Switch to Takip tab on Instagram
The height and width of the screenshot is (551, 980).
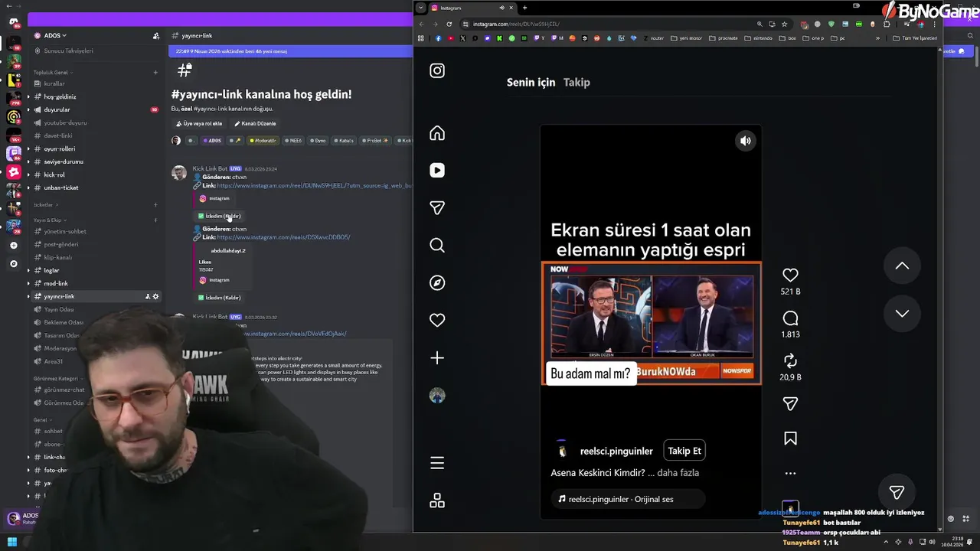pos(577,82)
